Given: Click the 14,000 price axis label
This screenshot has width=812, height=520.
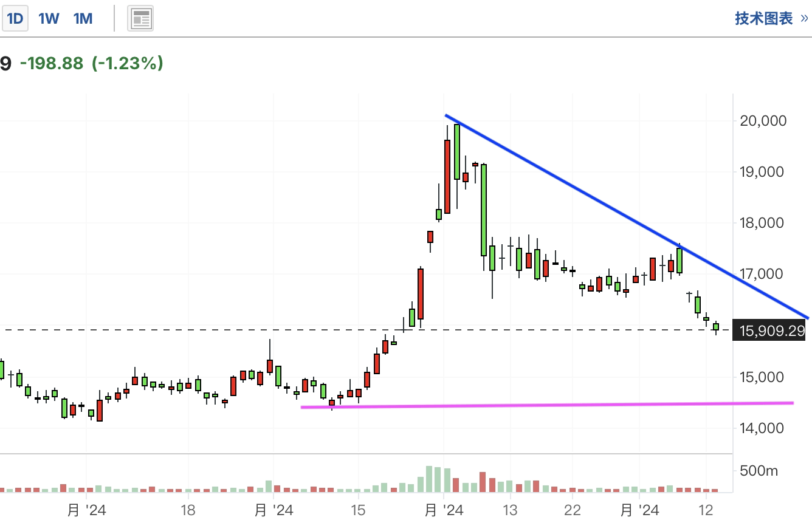Looking at the screenshot, I should pos(763,428).
